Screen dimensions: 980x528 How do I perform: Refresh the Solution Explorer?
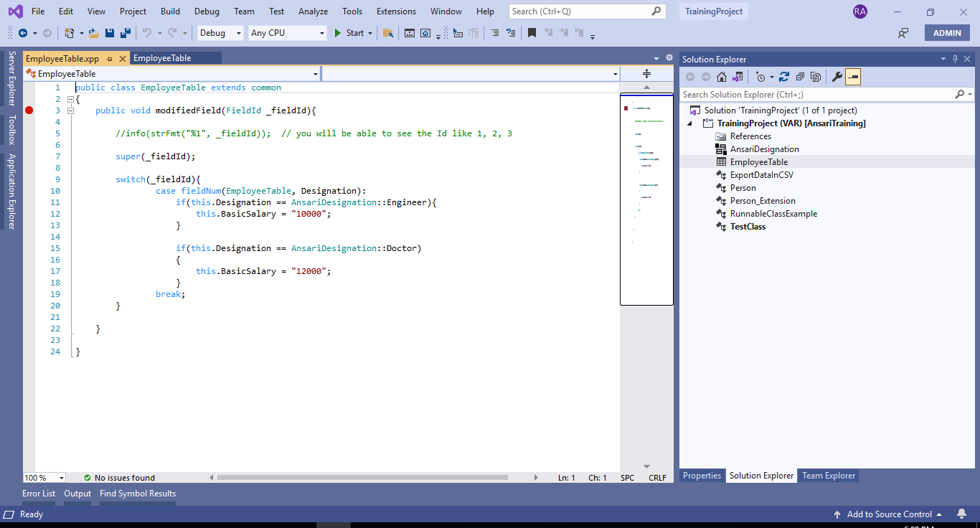click(783, 76)
